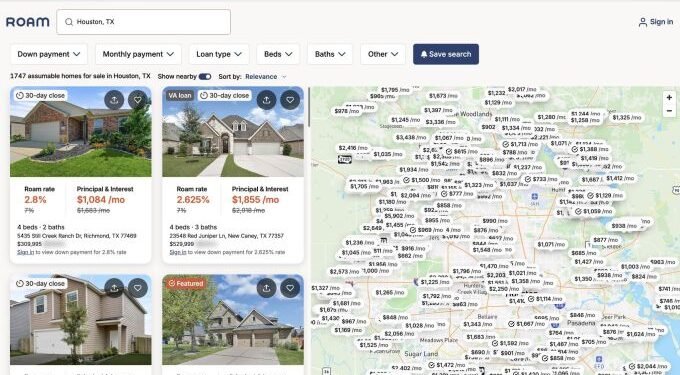Open the Baths filter dropdown
Viewport: 680px width, 375px height.
tap(330, 54)
